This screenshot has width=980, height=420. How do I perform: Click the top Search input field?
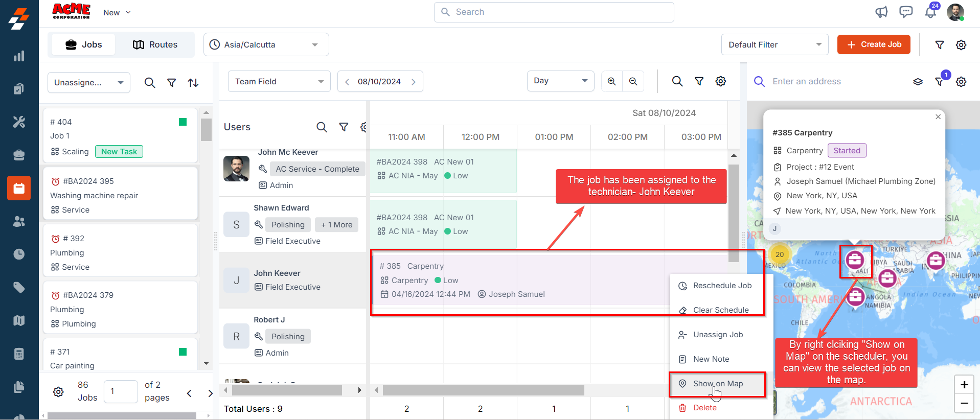pos(554,12)
